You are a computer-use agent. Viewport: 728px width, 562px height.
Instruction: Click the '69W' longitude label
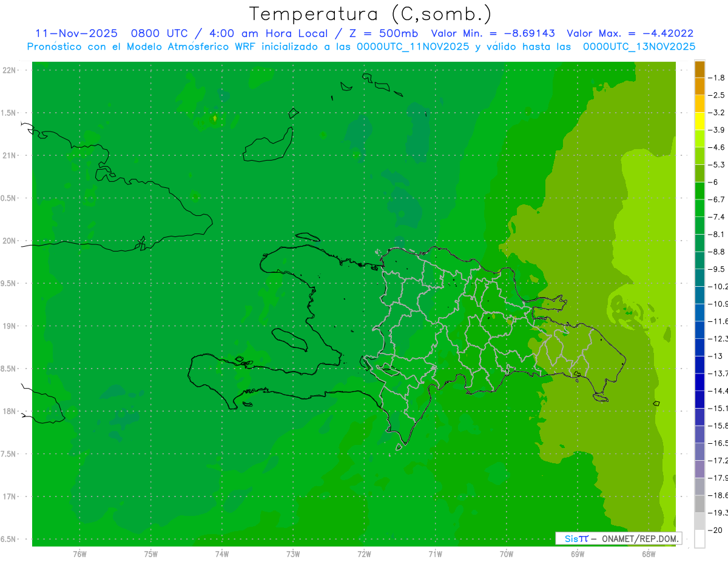(x=578, y=554)
